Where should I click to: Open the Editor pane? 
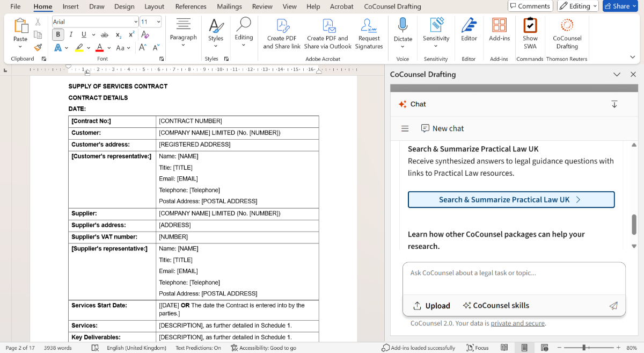coord(469,33)
